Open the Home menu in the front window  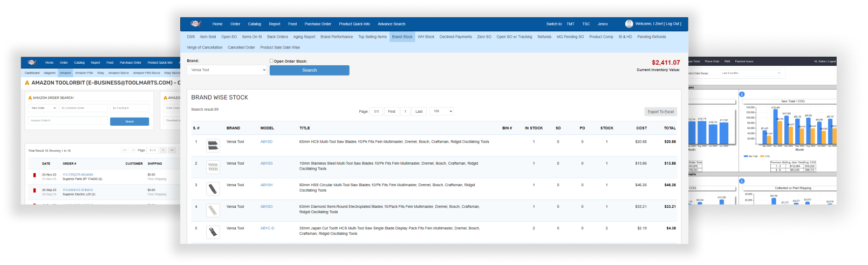tap(217, 24)
